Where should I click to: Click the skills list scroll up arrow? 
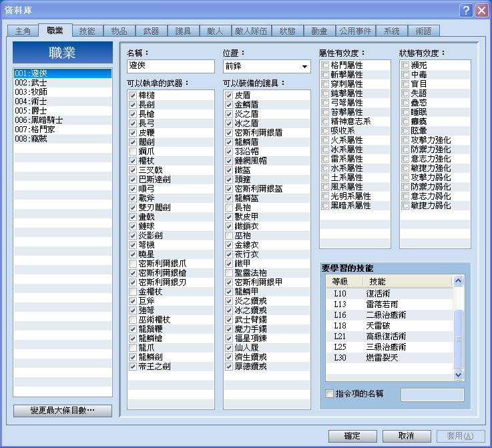[x=458, y=281]
